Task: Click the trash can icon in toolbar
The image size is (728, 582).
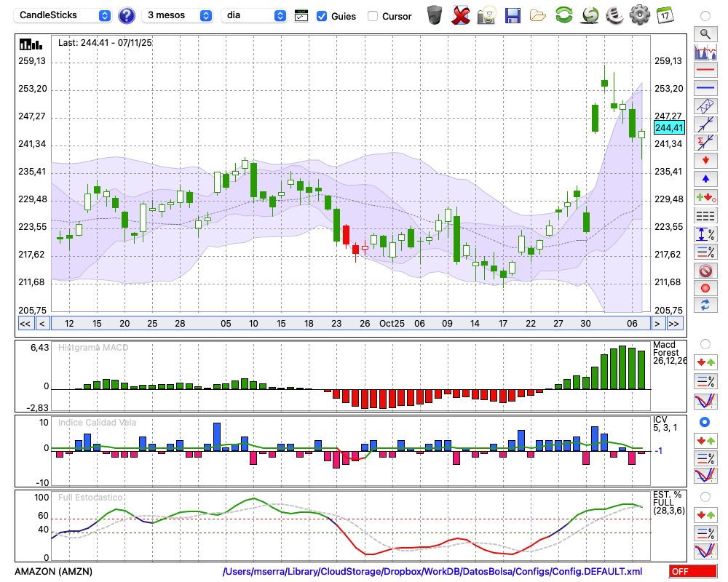Action: coord(435,15)
